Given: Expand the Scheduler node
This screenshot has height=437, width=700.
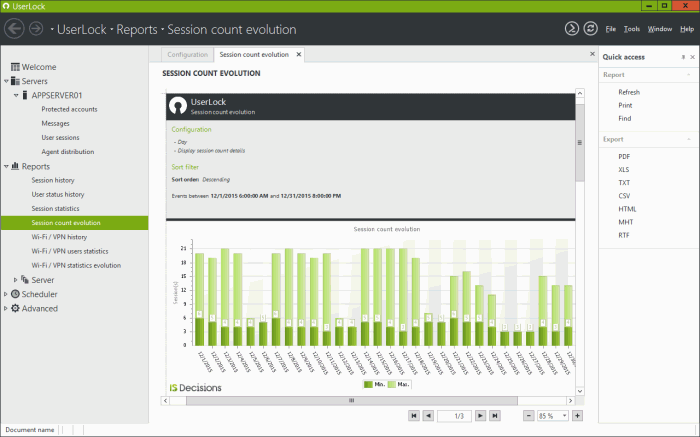Looking at the screenshot, I should coord(6,294).
